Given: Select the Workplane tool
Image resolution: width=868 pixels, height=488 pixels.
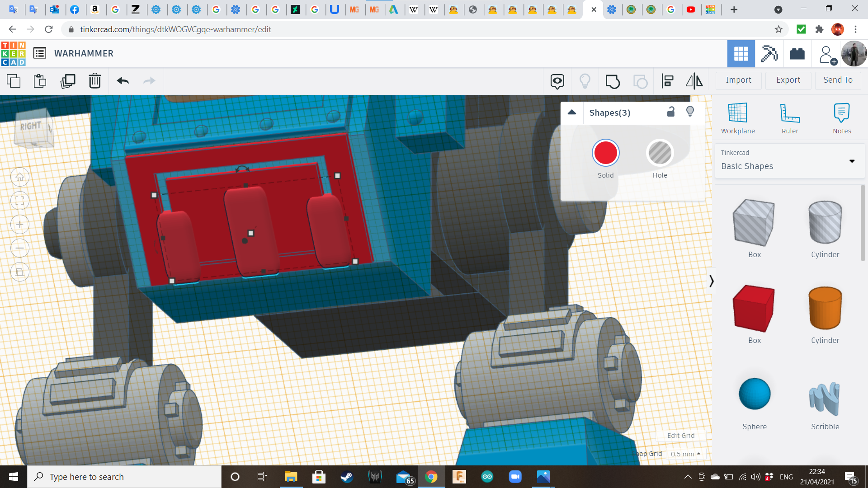Looking at the screenshot, I should (738, 118).
